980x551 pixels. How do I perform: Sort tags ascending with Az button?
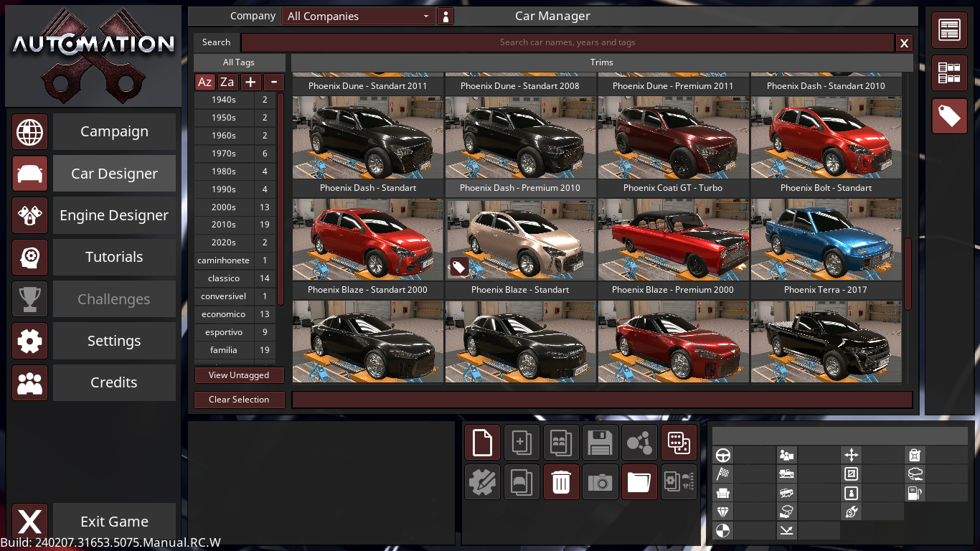pos(204,82)
